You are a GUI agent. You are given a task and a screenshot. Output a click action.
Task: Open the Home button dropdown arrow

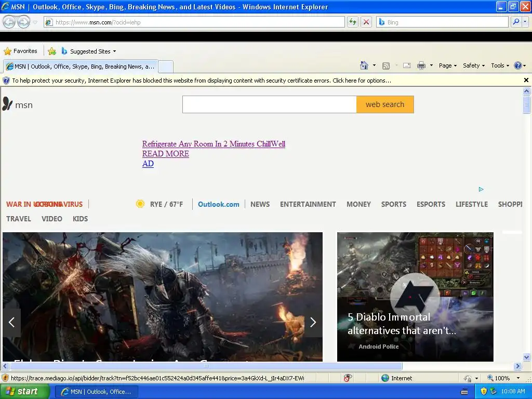point(374,65)
